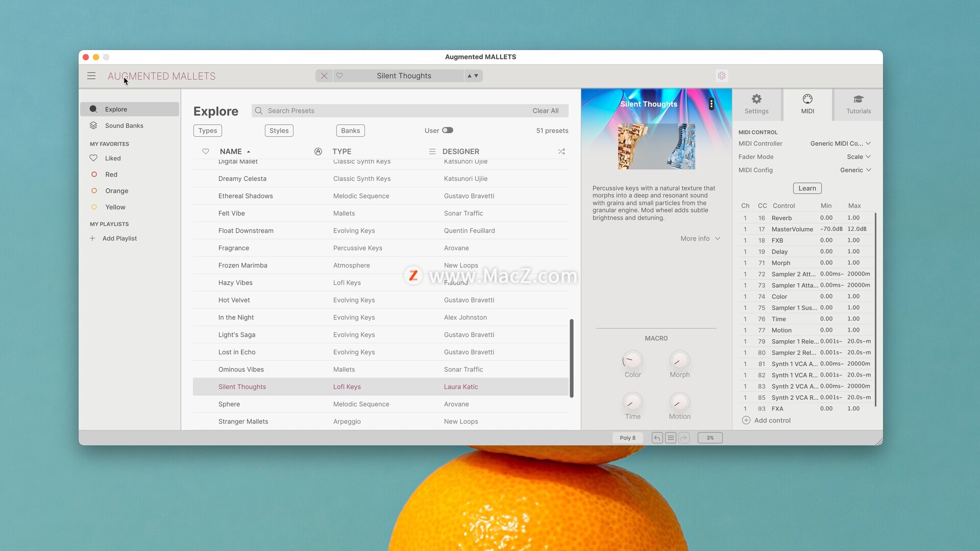Click the MIDI control list scrollbar
980x551 pixels.
pos(876,310)
